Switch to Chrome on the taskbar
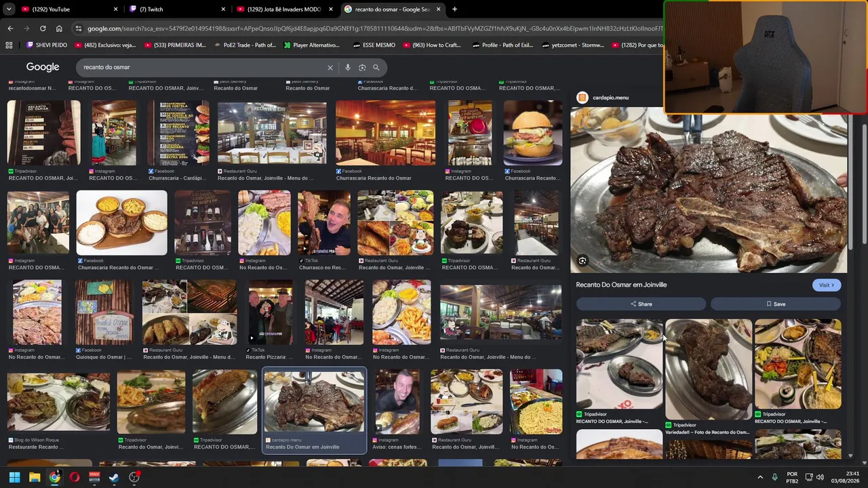Screen dimensions: 868x488 (54, 477)
